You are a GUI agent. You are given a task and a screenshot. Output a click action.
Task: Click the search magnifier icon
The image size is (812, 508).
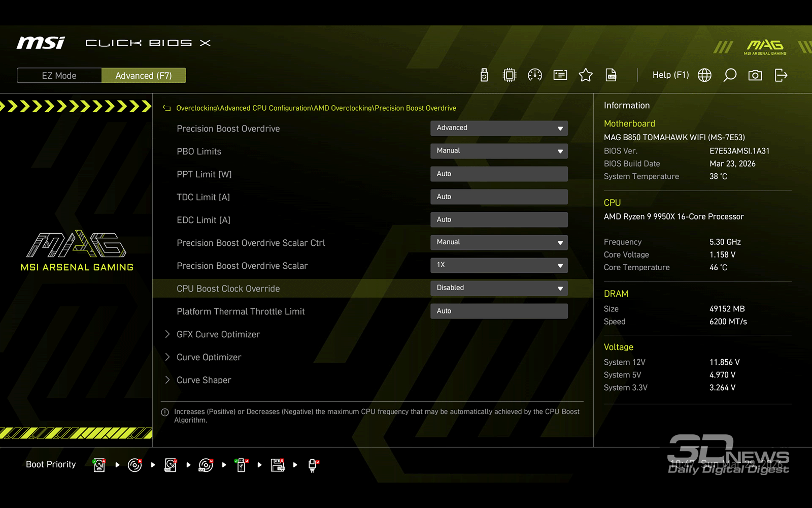(x=730, y=75)
